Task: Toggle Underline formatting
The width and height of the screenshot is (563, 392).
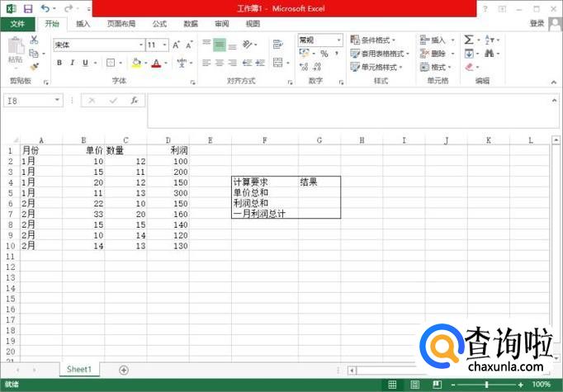Action: click(x=85, y=63)
